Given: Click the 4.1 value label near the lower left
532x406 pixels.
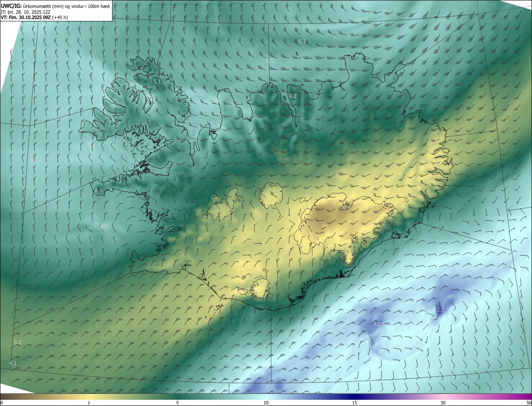Looking at the screenshot, I should [x=13, y=364].
